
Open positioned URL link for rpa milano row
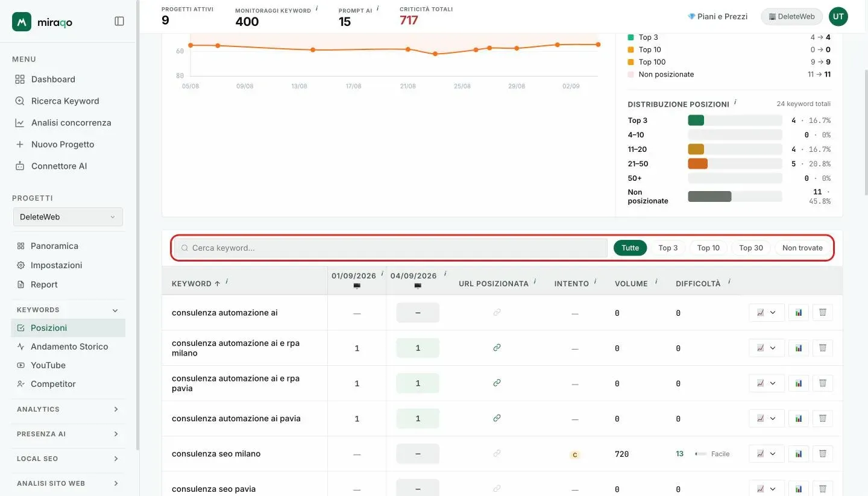tap(497, 348)
